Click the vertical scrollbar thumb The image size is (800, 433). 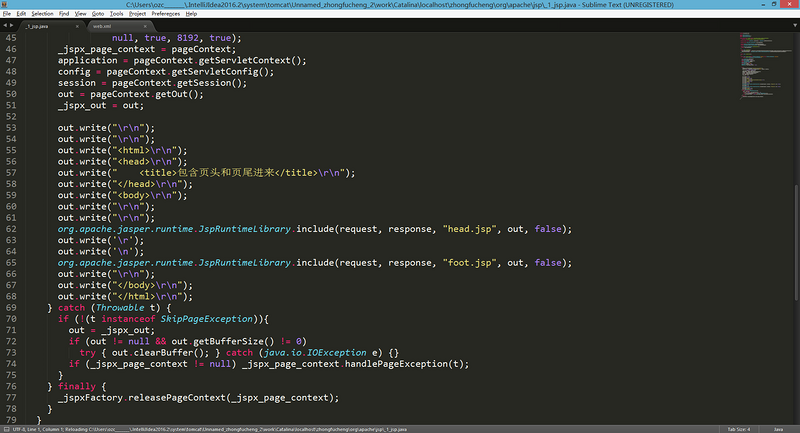pos(796,242)
